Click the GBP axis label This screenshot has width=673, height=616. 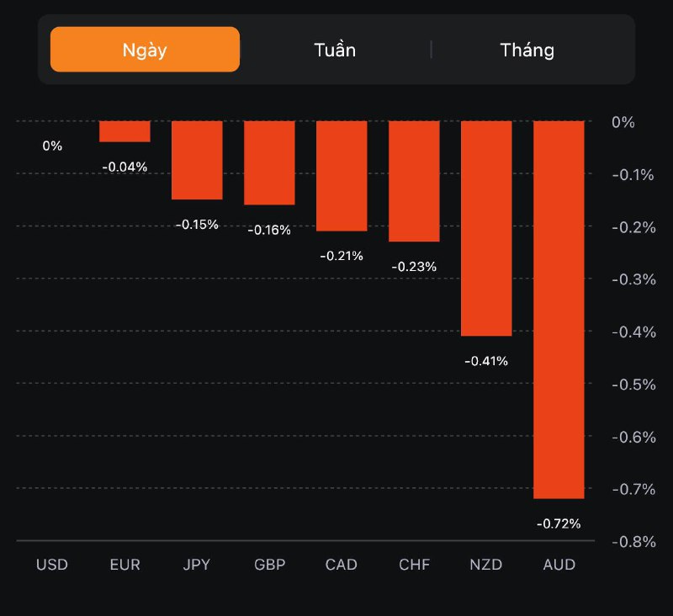[x=269, y=565]
